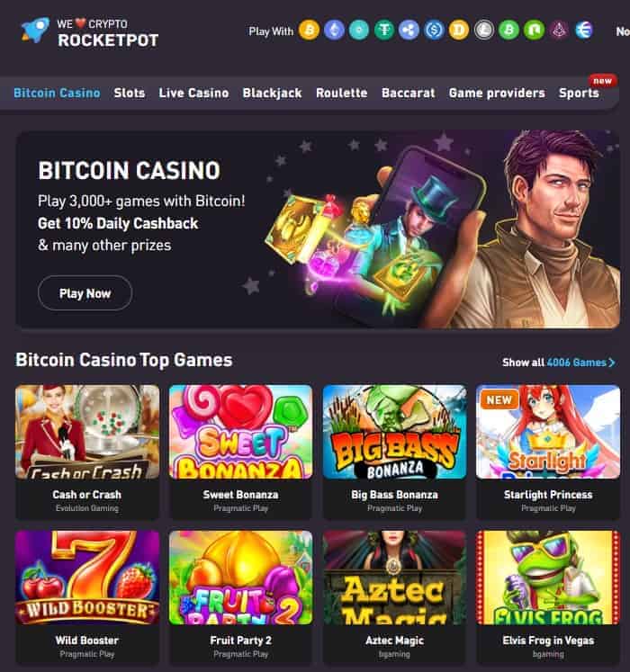Select the yellow Dogecoin icon

pyautogui.click(x=459, y=30)
